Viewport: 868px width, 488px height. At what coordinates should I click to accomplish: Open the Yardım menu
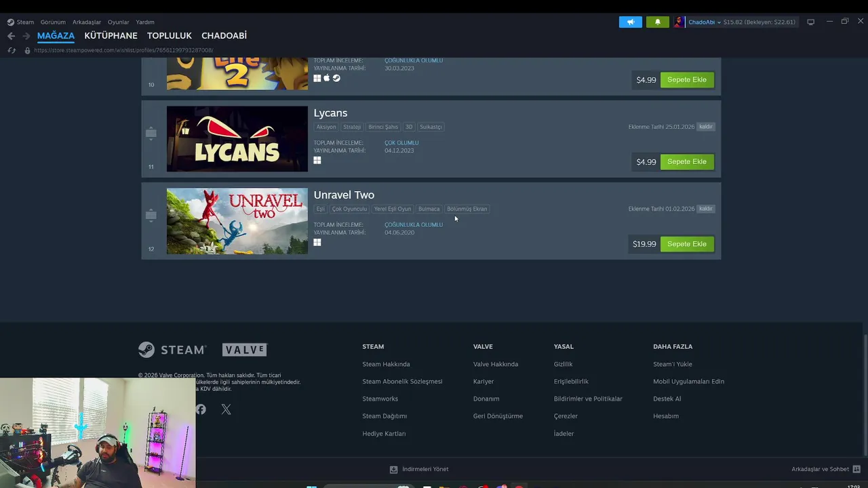point(144,22)
